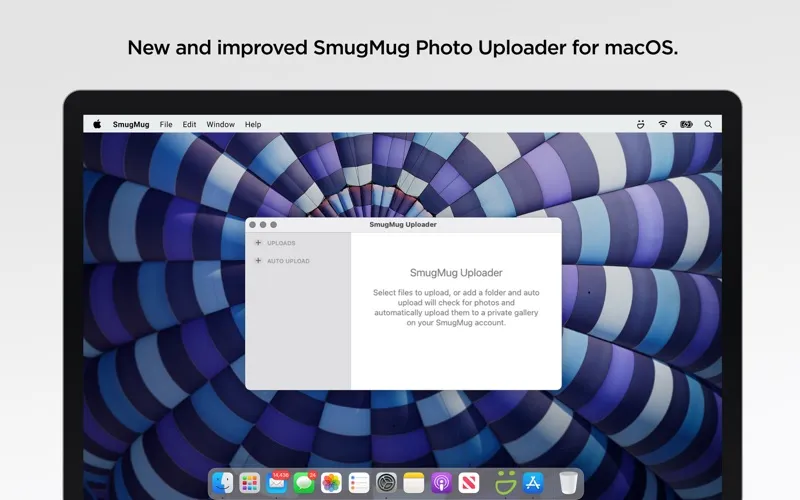Click the Wi-Fi status icon
The image size is (800, 500).
click(x=663, y=124)
